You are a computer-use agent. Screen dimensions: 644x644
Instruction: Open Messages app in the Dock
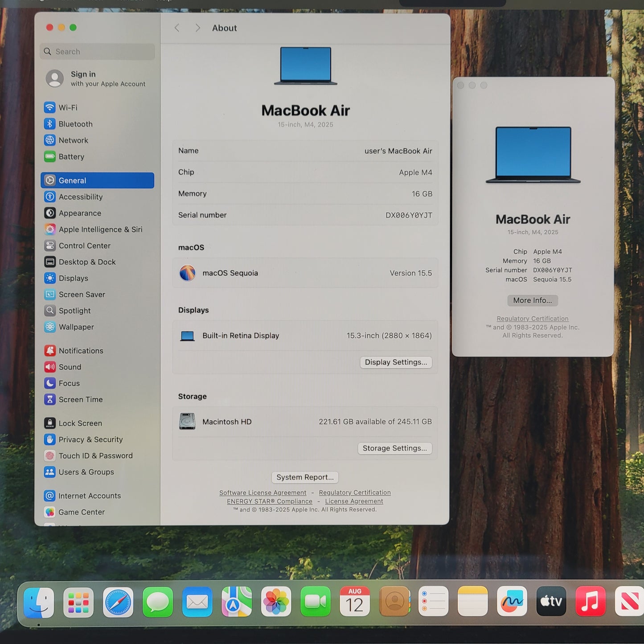(x=158, y=602)
